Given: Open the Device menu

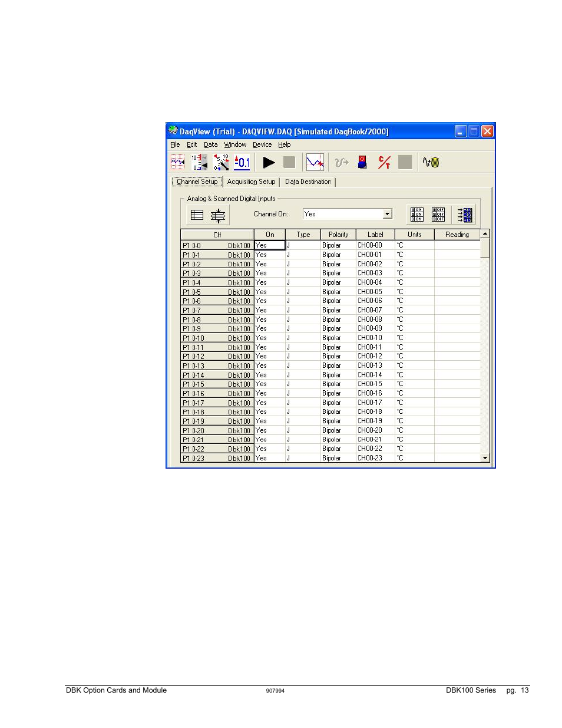Looking at the screenshot, I should tap(262, 144).
